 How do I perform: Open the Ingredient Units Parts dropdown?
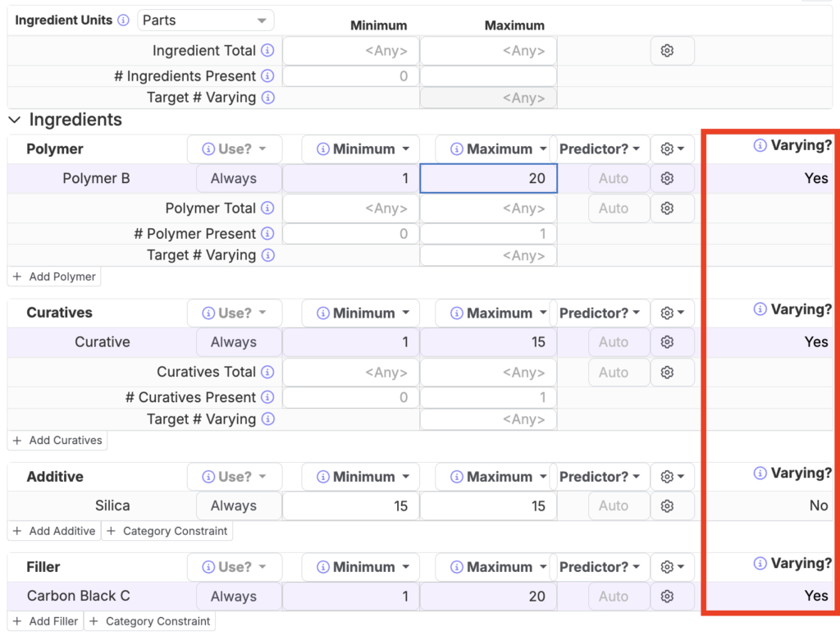(x=205, y=21)
